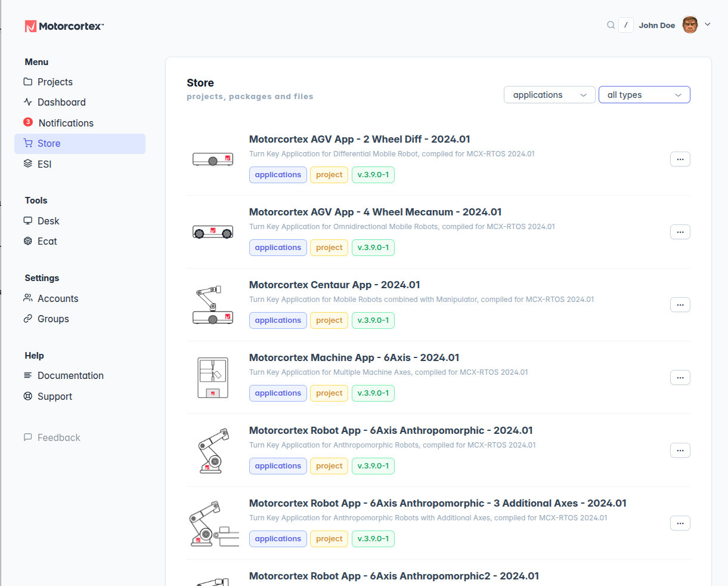Image resolution: width=728 pixels, height=586 pixels.
Task: Click the 2 Wheel Diff AGV thumbnail
Action: pyautogui.click(x=213, y=159)
